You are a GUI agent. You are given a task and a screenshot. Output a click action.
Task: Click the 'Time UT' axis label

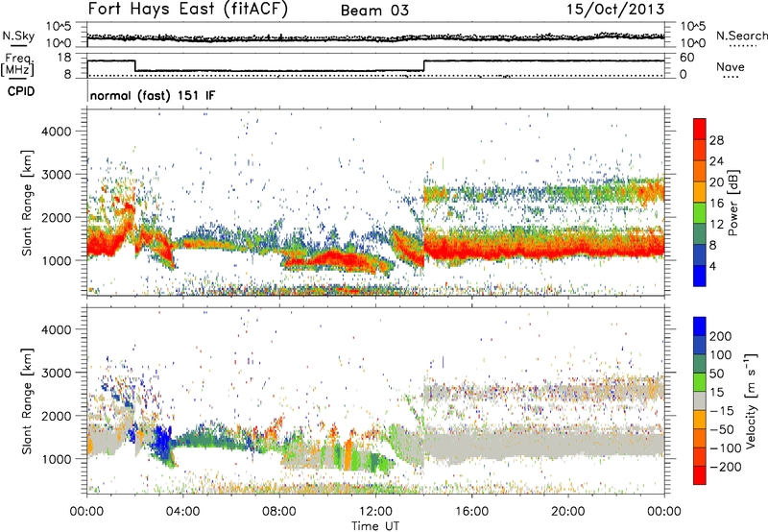(375, 526)
